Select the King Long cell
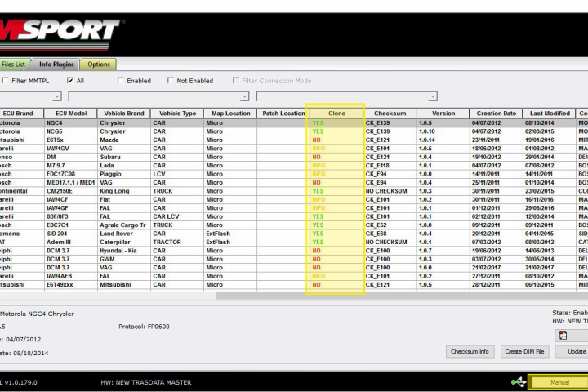 (x=124, y=191)
